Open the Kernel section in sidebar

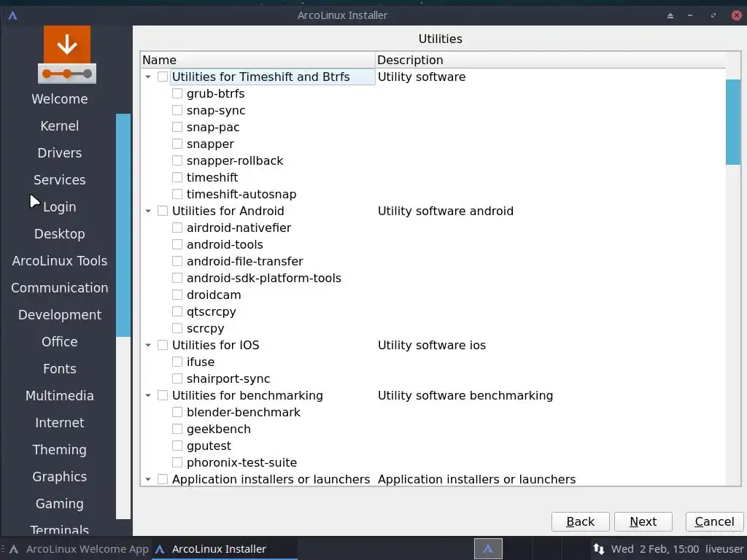[x=60, y=125]
